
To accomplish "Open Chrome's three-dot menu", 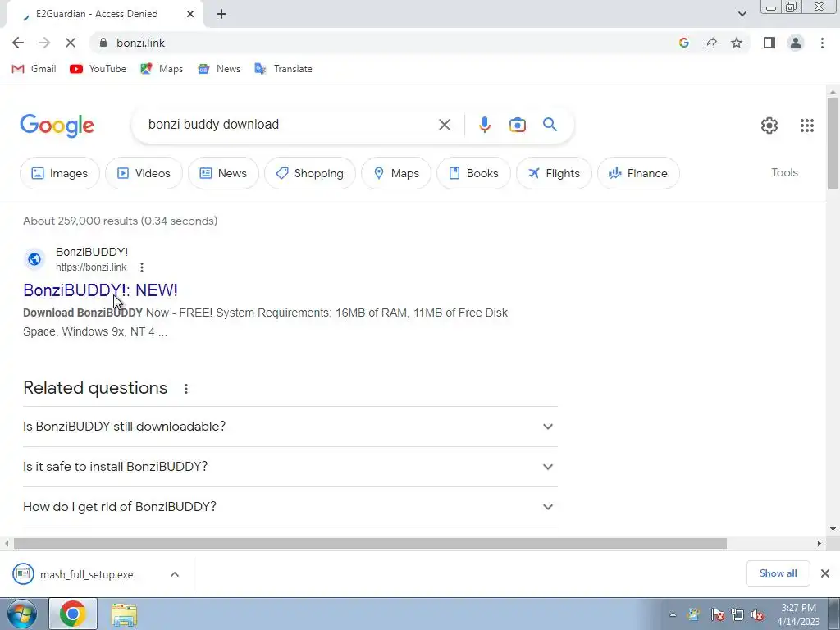I will click(x=822, y=43).
